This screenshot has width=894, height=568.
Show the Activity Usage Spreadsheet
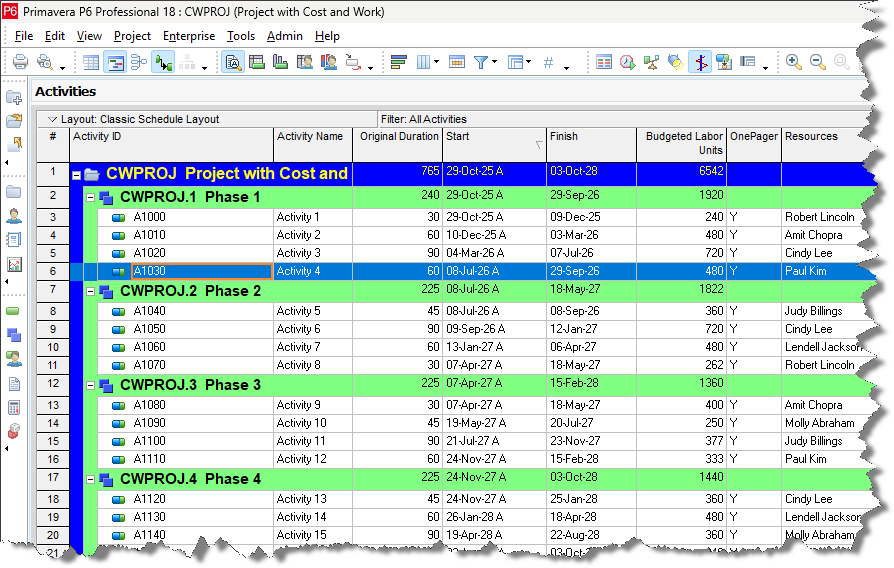257,62
